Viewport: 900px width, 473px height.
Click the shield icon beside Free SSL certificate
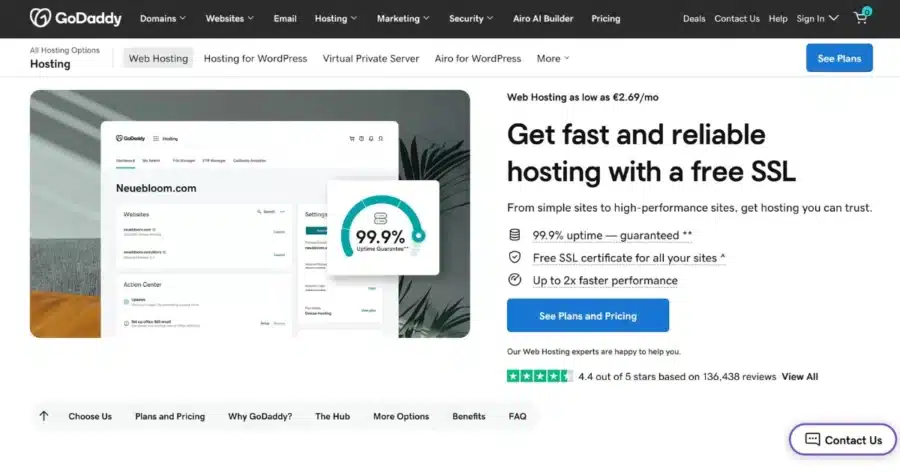(515, 257)
